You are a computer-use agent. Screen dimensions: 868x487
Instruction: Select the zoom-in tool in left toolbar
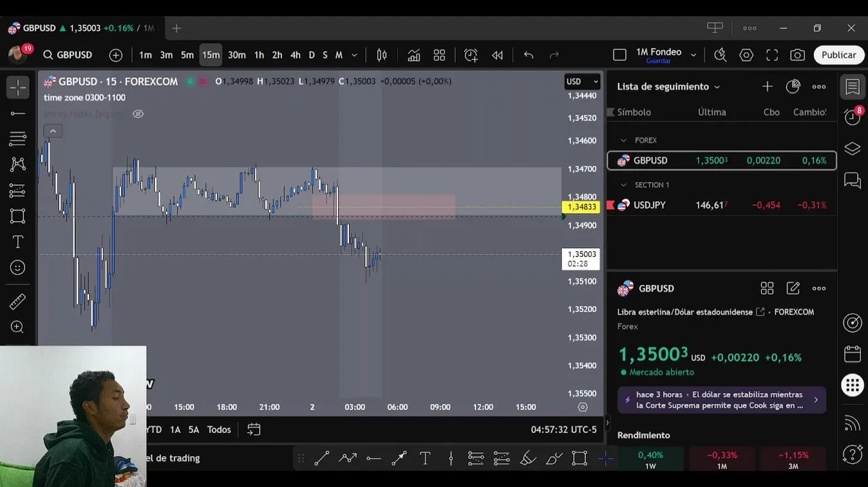pos(18,327)
